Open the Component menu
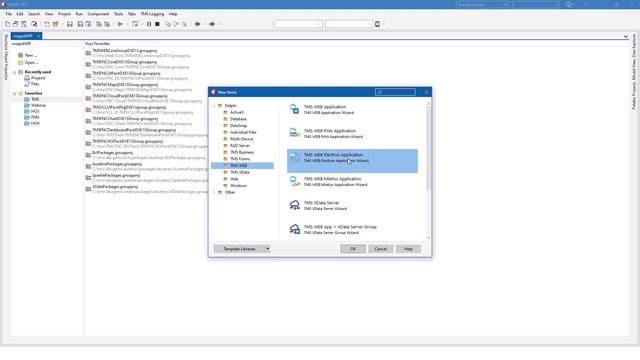The width and height of the screenshot is (640, 360). tap(98, 14)
